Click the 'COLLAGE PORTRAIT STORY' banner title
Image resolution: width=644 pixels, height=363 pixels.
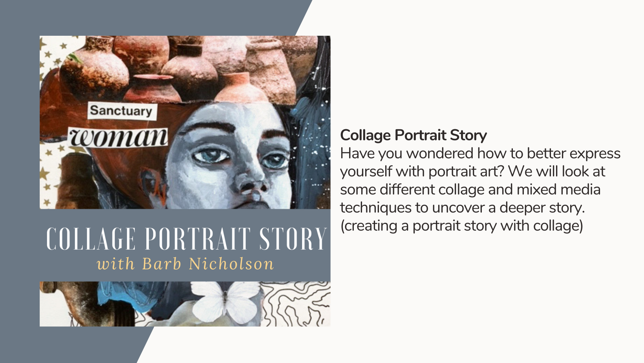186,238
